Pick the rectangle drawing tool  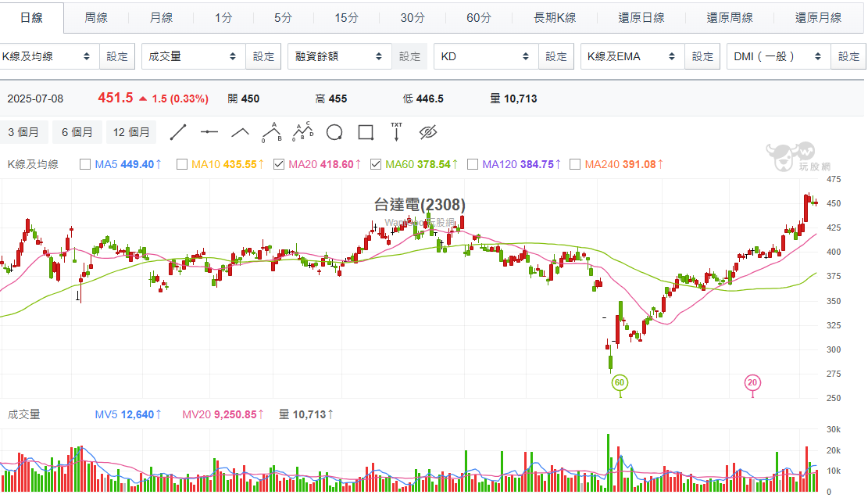coord(366,132)
